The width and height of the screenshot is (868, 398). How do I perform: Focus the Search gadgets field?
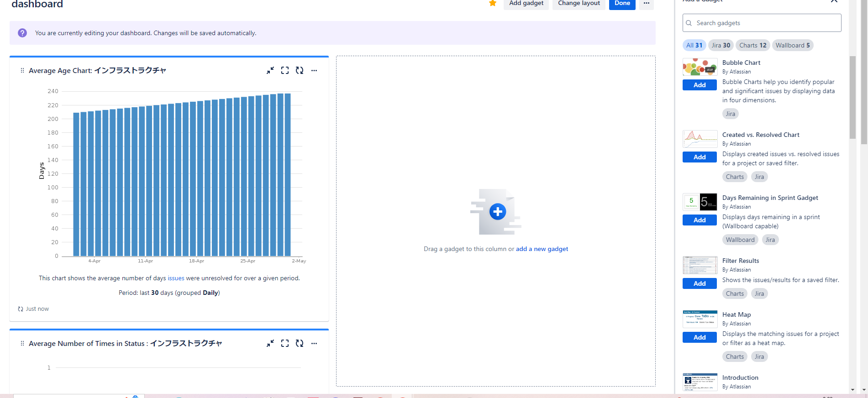coord(762,23)
